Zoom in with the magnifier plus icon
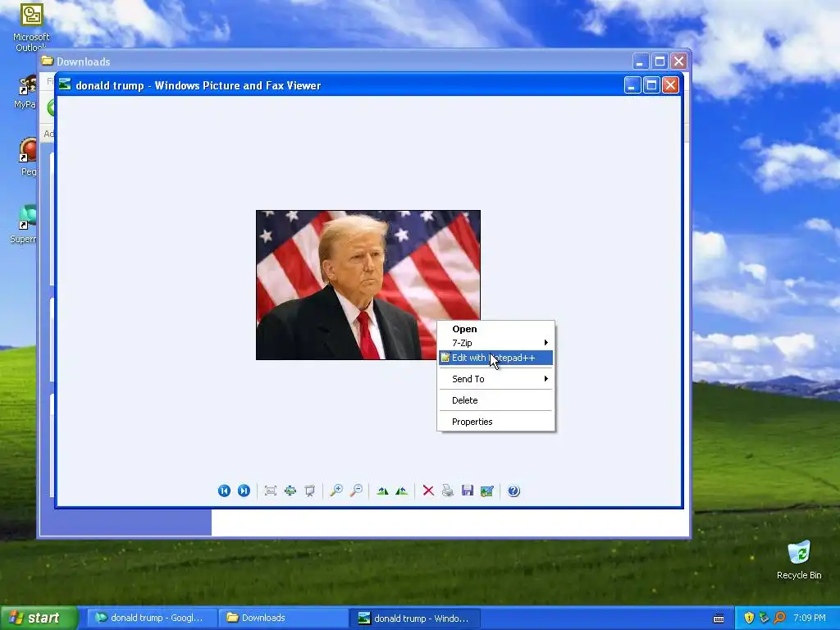The image size is (840, 630). click(336, 491)
